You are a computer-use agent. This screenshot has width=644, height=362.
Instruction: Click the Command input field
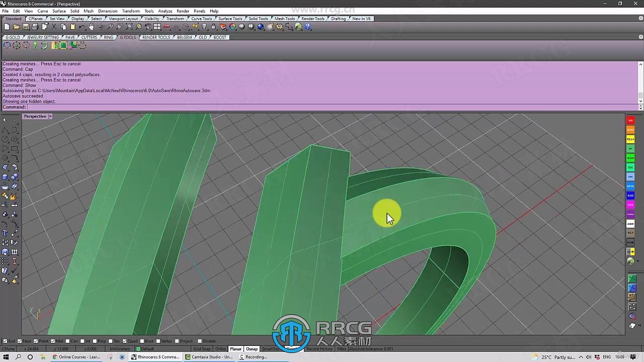coord(332,107)
